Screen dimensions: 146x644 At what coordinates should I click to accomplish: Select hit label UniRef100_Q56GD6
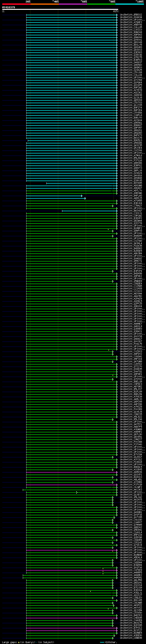pyautogui.click(x=131, y=143)
